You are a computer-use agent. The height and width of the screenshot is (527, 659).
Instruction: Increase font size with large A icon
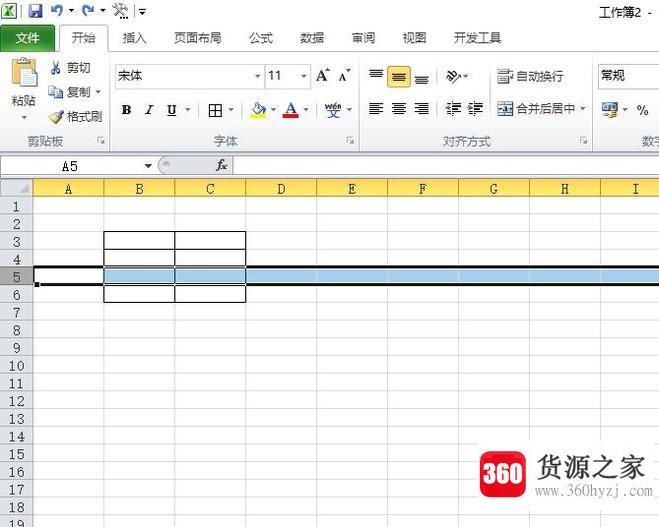tap(323, 76)
